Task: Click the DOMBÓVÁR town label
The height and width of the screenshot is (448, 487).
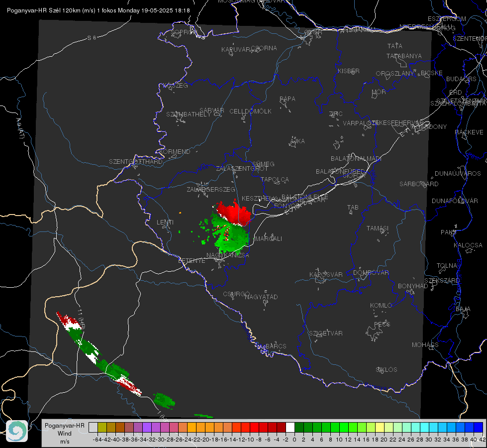Action: click(371, 273)
